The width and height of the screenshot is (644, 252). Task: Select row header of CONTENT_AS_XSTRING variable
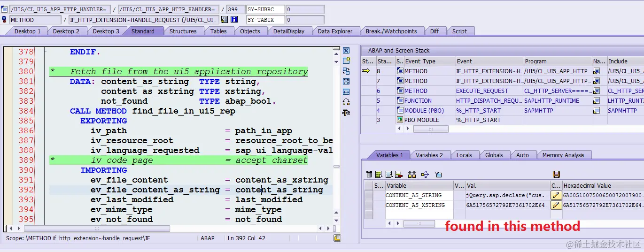pos(369,205)
